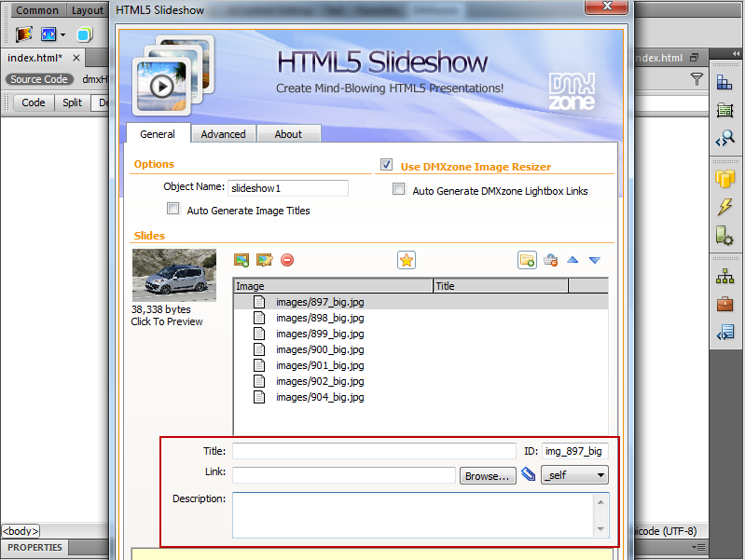
Task: Click the cyan rounded square toolbar icon
Action: click(85, 34)
